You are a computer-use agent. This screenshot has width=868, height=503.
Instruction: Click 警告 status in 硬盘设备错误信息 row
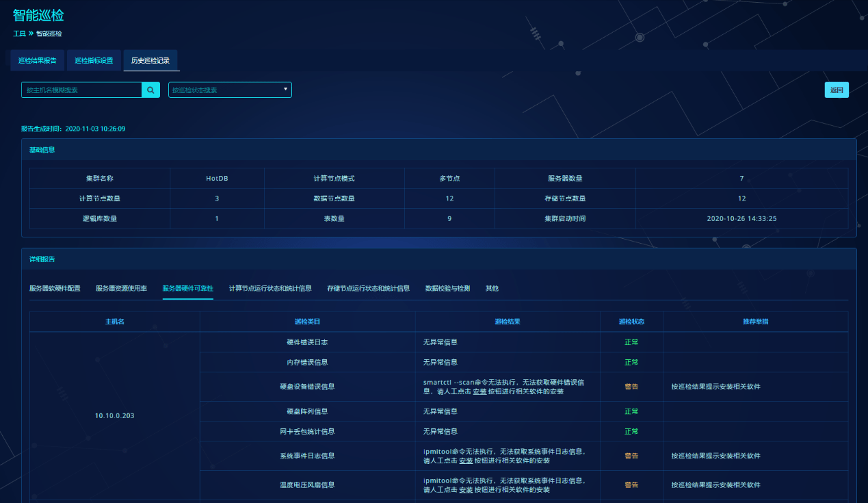(x=631, y=387)
